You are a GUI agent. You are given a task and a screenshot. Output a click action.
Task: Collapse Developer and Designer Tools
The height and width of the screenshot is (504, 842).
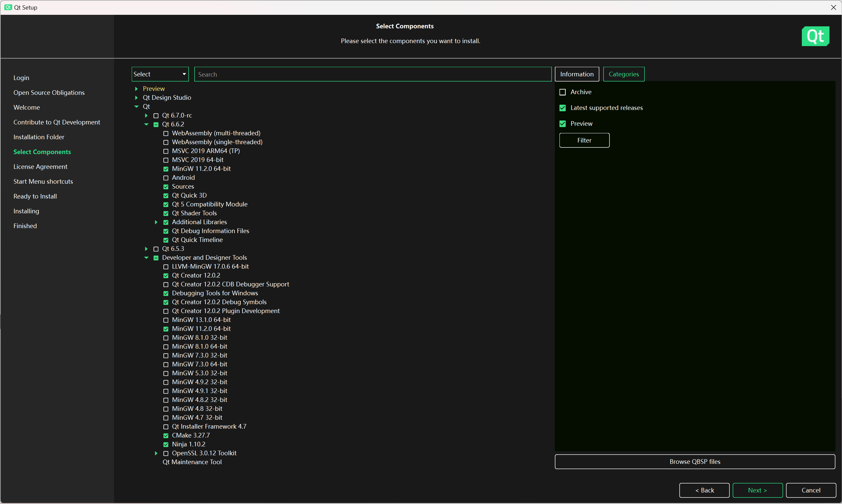click(x=147, y=258)
